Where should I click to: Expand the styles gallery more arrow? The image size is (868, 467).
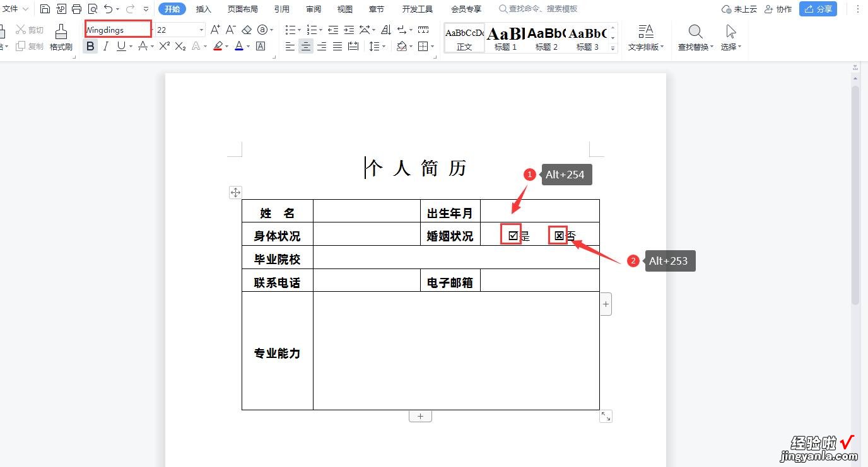point(613,48)
